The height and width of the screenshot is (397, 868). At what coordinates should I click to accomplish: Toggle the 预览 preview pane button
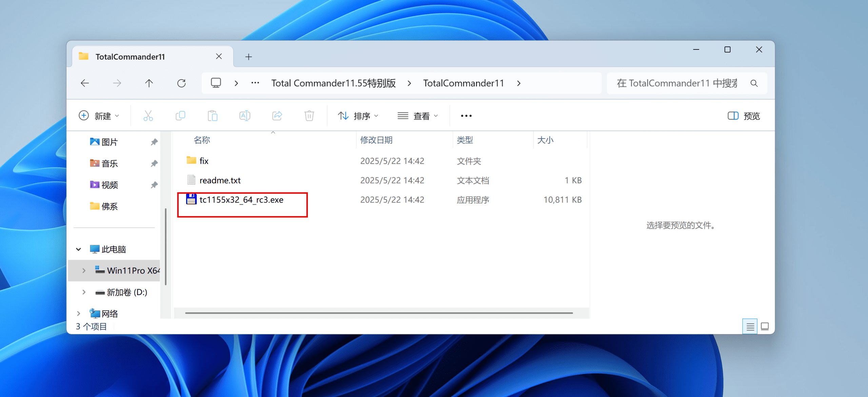point(744,116)
